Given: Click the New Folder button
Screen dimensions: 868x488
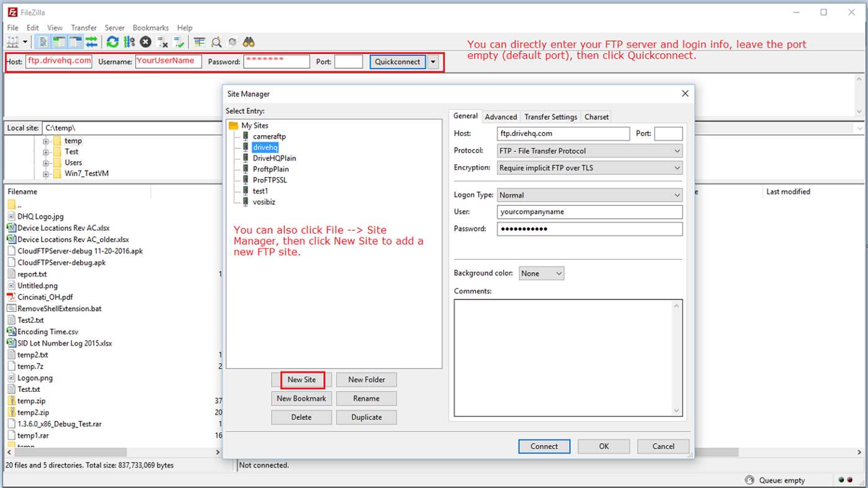Looking at the screenshot, I should [367, 379].
